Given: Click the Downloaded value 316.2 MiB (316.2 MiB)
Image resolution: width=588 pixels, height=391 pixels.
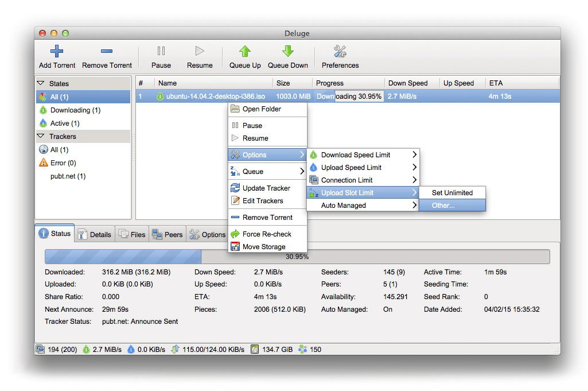Looking at the screenshot, I should (136, 272).
